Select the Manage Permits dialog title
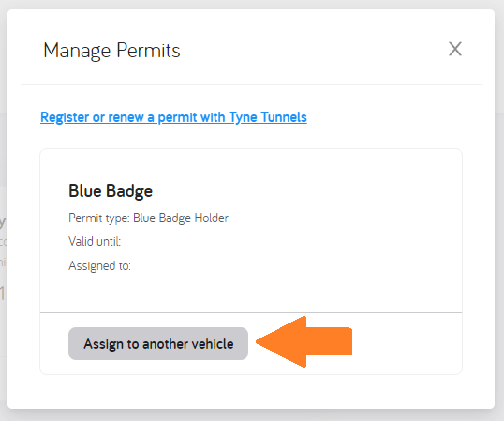 (111, 51)
